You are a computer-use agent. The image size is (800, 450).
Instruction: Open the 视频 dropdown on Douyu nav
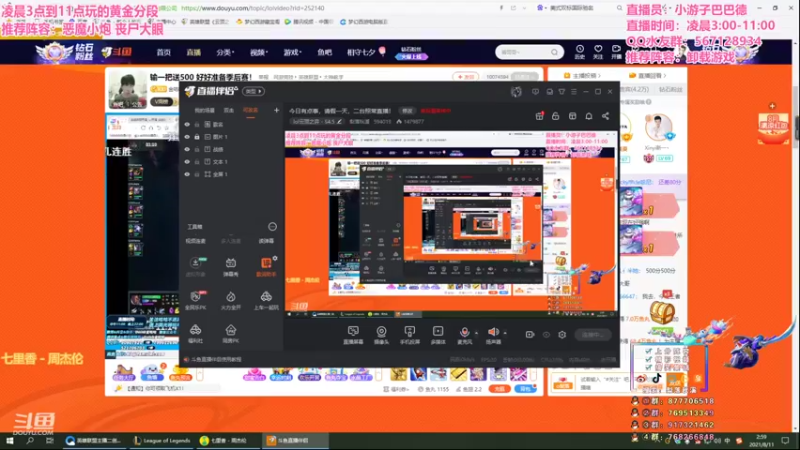tap(259, 52)
